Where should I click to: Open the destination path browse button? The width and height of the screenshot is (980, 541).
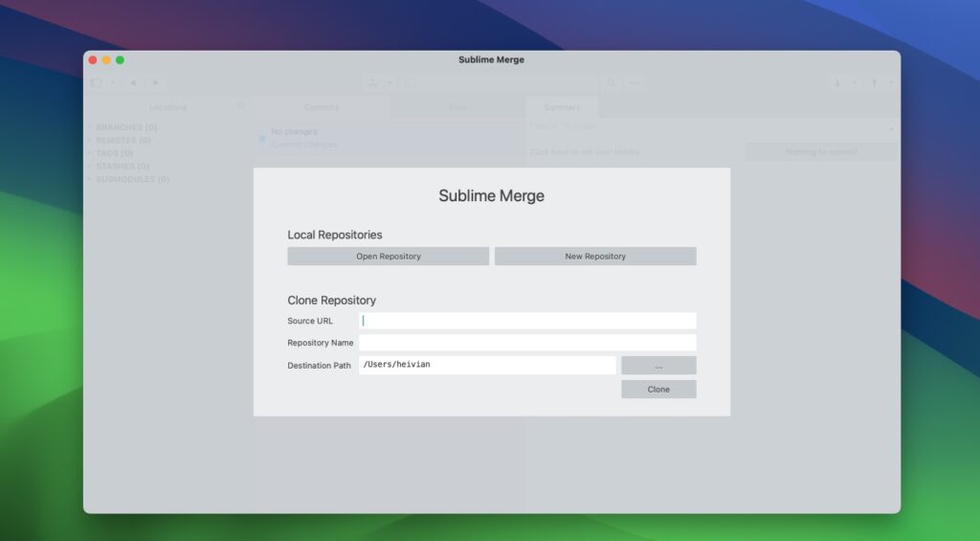click(x=658, y=365)
